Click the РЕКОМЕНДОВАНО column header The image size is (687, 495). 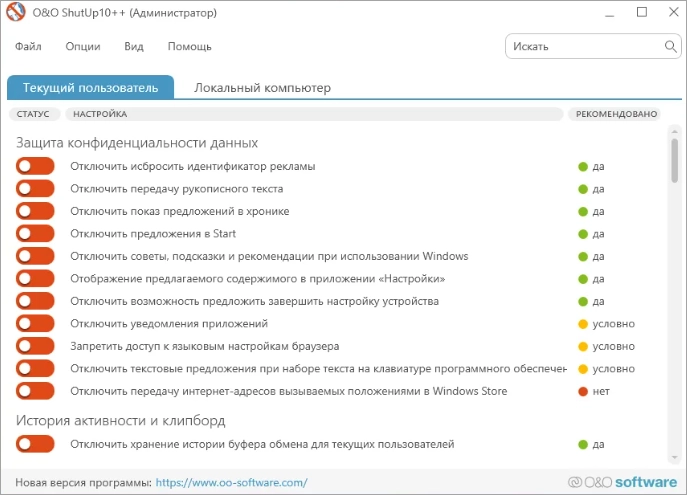coord(616,114)
